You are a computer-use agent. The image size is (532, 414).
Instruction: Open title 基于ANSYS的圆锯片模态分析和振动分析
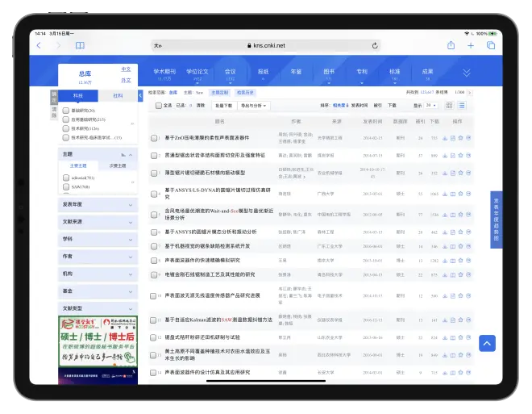click(210, 232)
